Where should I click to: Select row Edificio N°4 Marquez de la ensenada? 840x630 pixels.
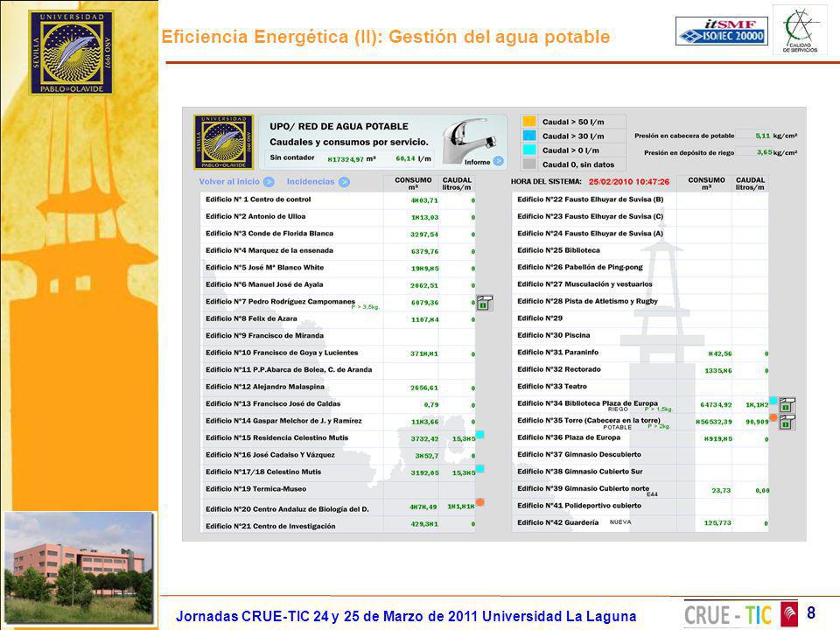click(x=338, y=251)
